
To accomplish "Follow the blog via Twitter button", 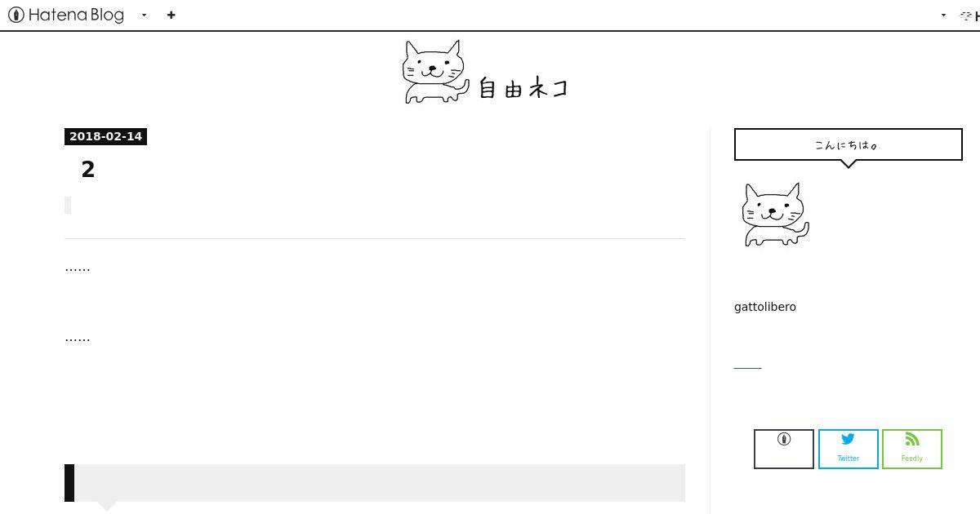I will (849, 449).
